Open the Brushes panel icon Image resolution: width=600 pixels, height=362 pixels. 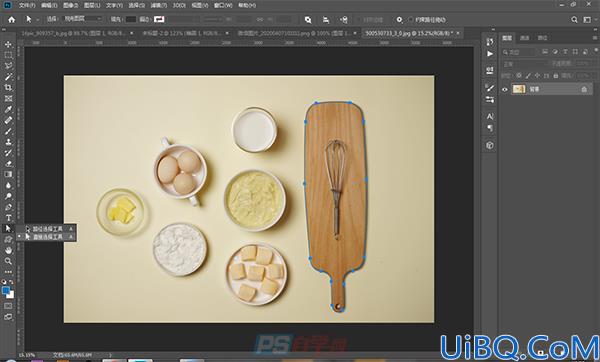click(490, 88)
